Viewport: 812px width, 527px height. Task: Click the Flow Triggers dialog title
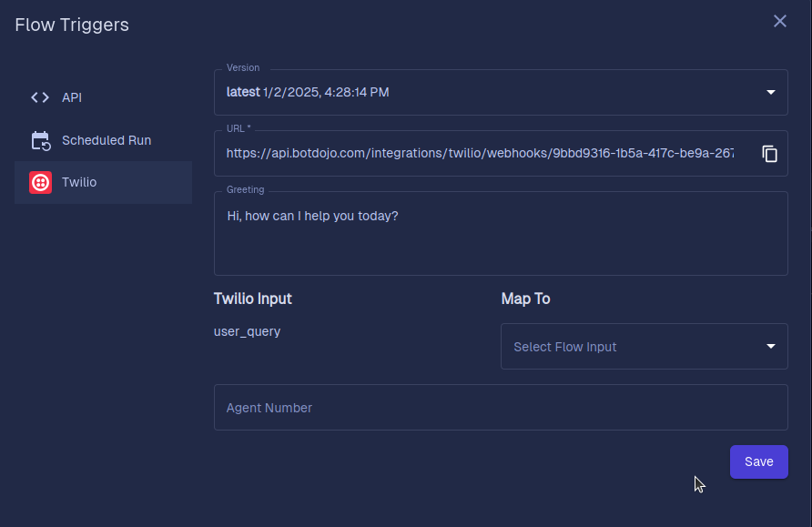72,25
